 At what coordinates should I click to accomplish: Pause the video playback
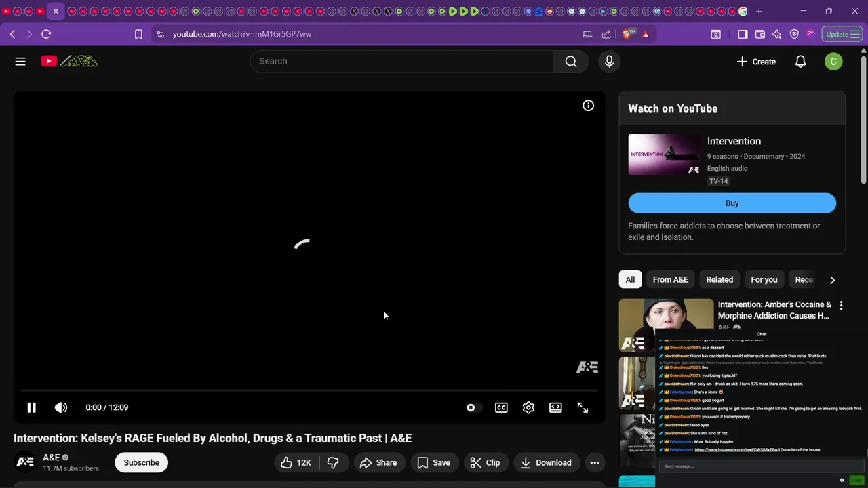point(31,407)
